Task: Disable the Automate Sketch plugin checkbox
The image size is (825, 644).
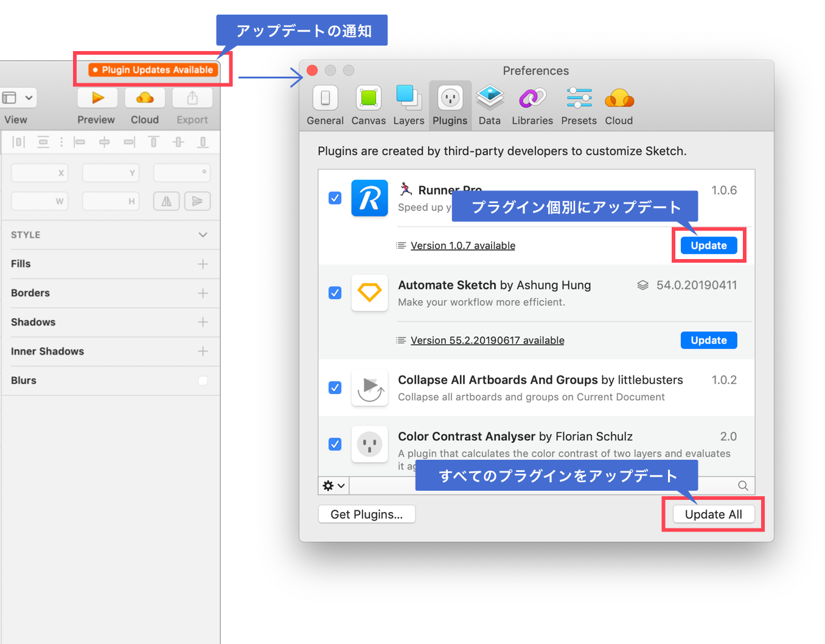Action: tap(335, 293)
